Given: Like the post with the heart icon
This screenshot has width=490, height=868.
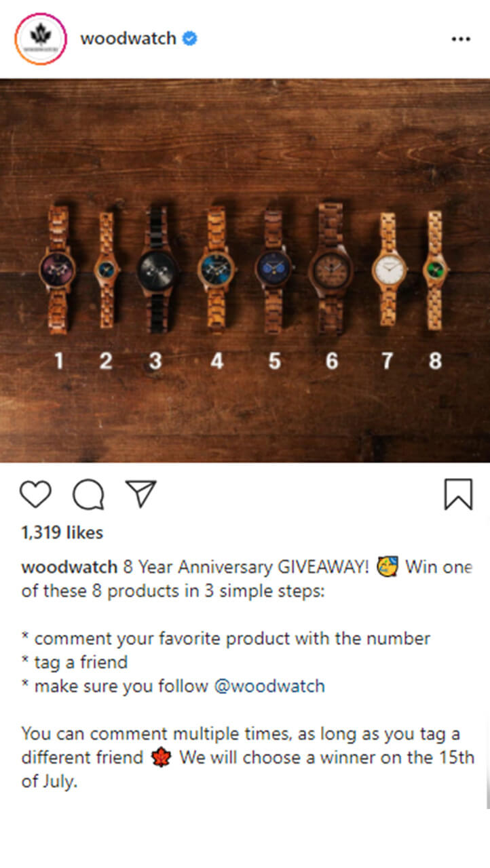Looking at the screenshot, I should click(35, 494).
